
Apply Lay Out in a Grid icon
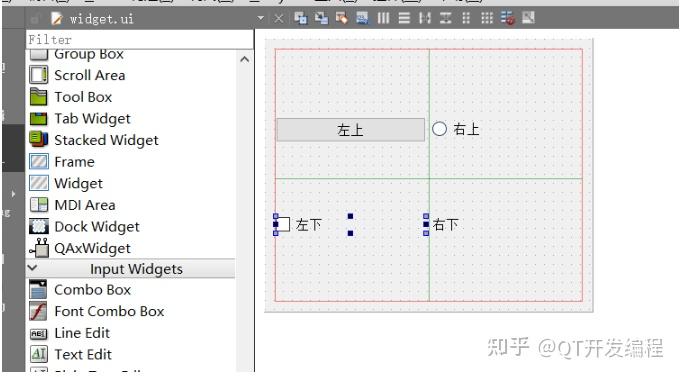click(x=487, y=18)
